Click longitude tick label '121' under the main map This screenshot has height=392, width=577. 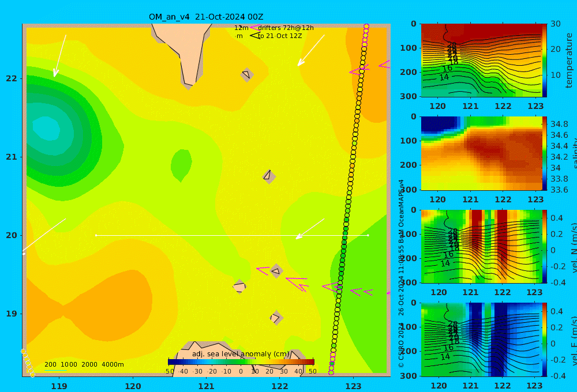[x=206, y=386]
